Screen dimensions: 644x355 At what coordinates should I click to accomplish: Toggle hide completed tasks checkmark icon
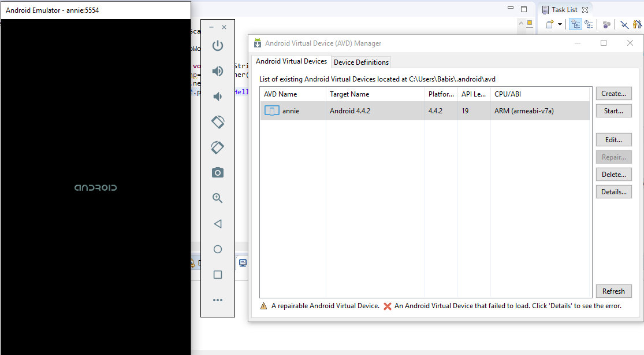click(x=624, y=25)
